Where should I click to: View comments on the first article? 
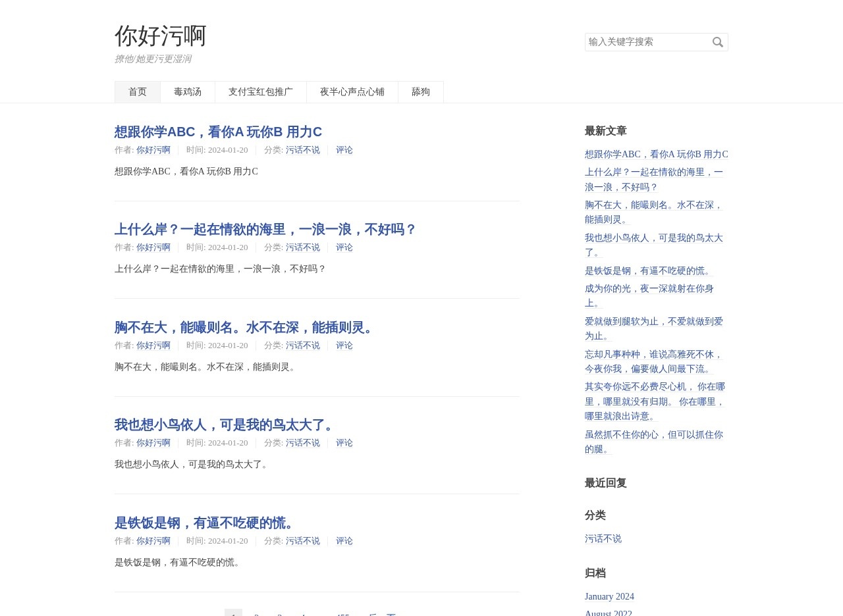(x=344, y=149)
